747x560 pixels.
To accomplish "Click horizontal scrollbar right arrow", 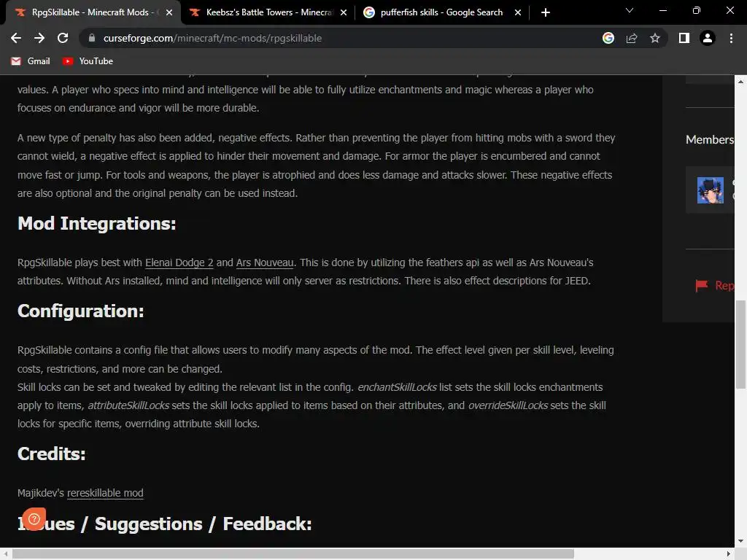I will 729,554.
